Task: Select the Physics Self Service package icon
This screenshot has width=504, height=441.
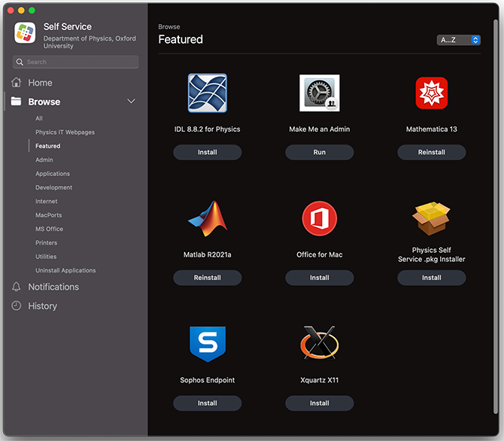Action: [x=431, y=219]
